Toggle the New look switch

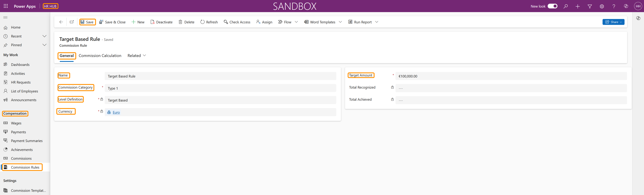(x=552, y=6)
